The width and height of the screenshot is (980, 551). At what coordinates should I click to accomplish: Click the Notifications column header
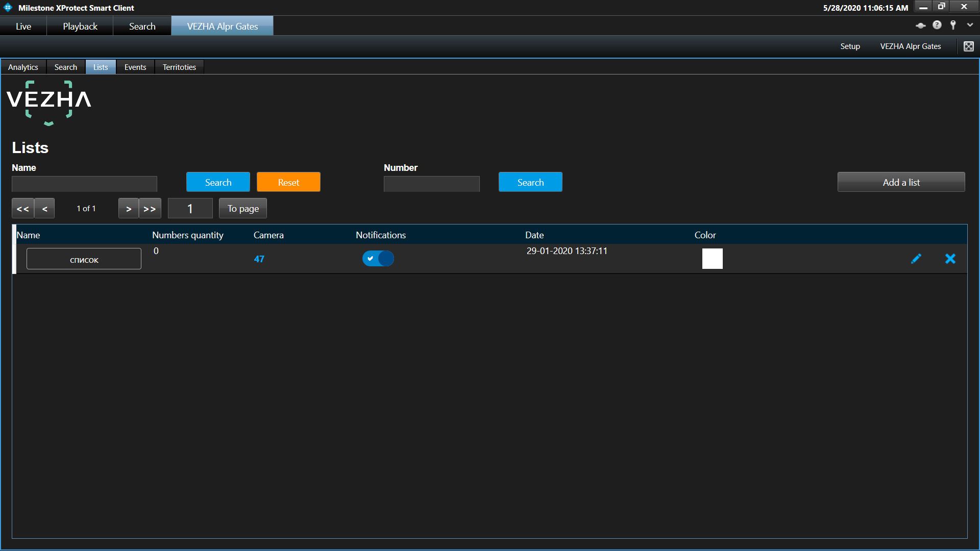point(381,235)
